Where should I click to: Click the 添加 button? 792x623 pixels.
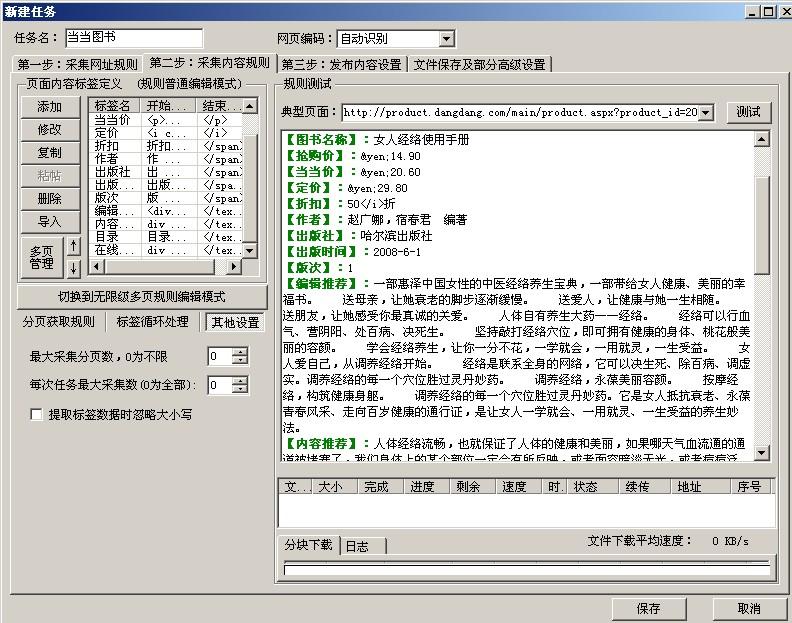click(50, 107)
